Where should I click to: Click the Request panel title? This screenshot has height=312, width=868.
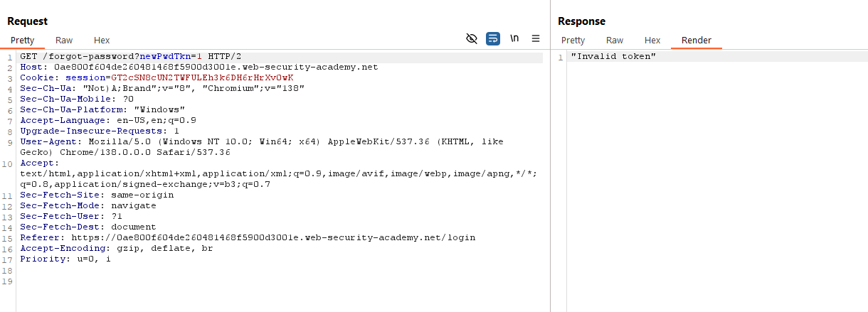(27, 21)
